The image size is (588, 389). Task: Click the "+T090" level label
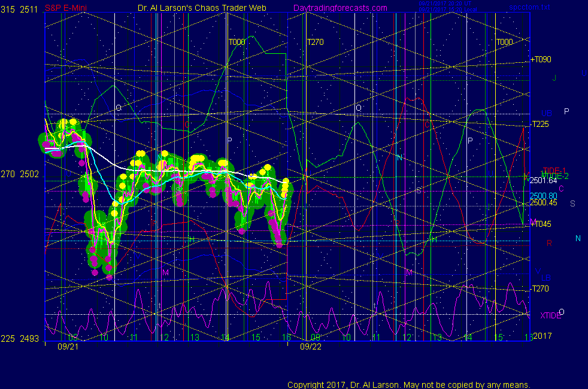click(x=541, y=60)
